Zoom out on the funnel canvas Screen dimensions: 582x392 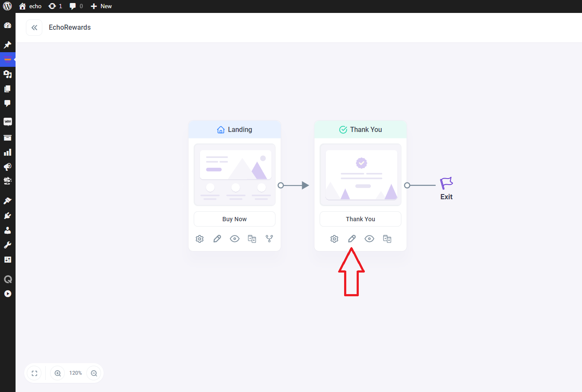click(x=94, y=373)
